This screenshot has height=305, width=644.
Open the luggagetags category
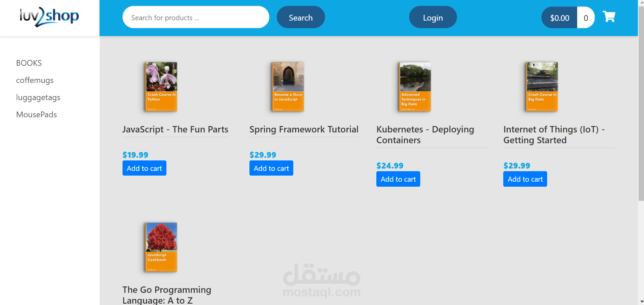38,97
